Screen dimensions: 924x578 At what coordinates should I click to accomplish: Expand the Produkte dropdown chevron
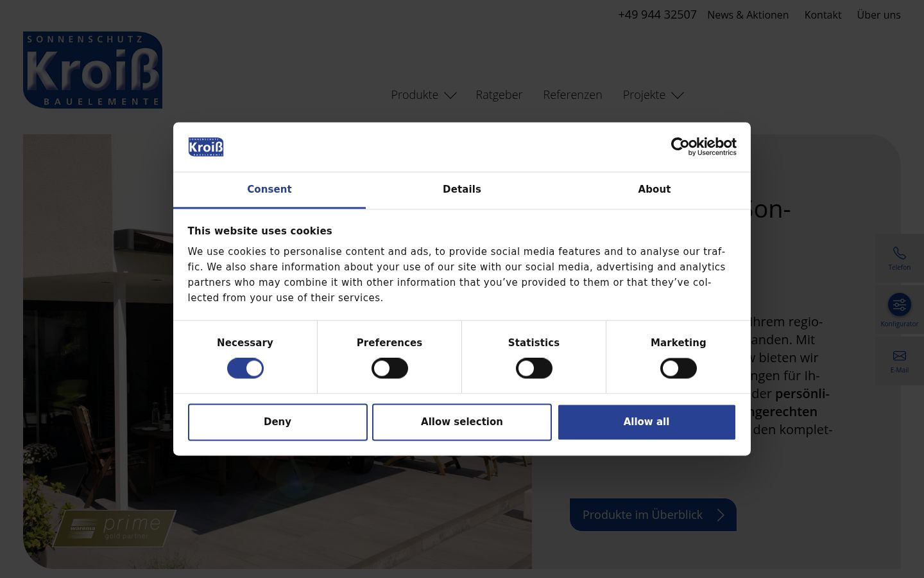tap(450, 95)
